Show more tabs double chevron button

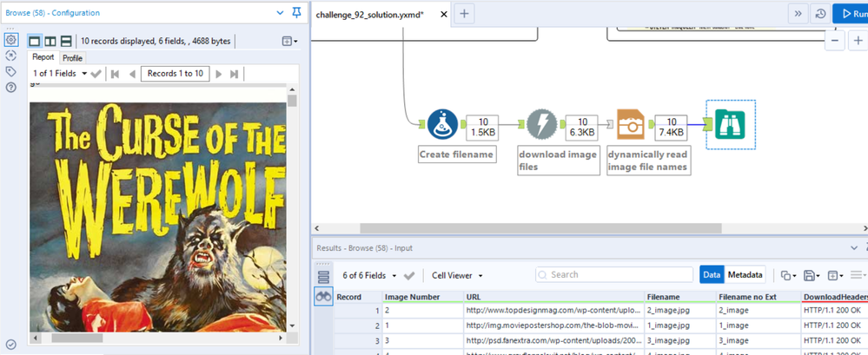pos(797,14)
